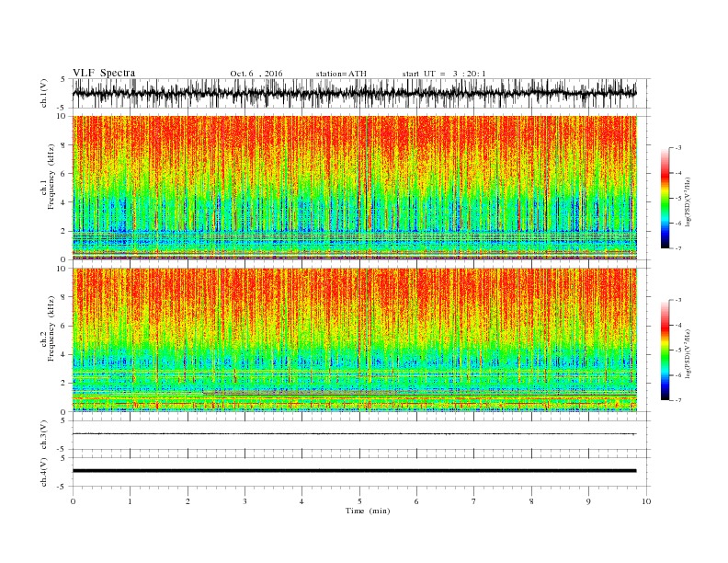Click the ch.1 spectrogram color bar

click(x=665, y=198)
